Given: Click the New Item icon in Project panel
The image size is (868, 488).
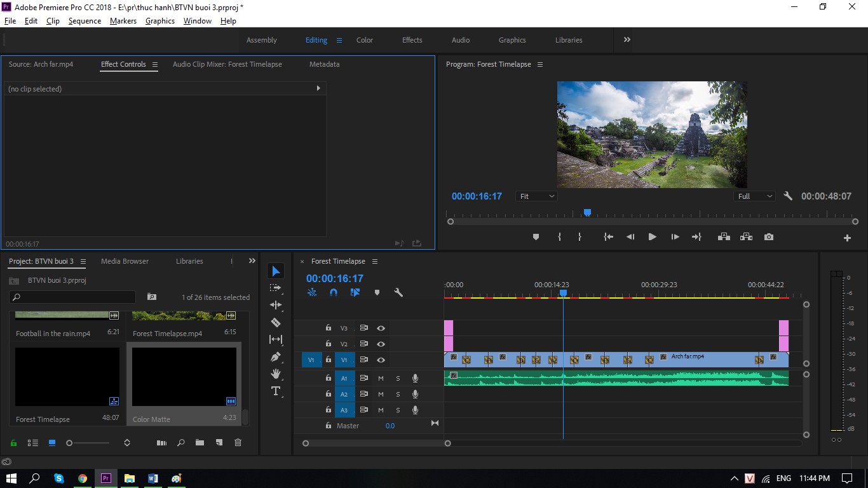Looking at the screenshot, I should pos(219,443).
